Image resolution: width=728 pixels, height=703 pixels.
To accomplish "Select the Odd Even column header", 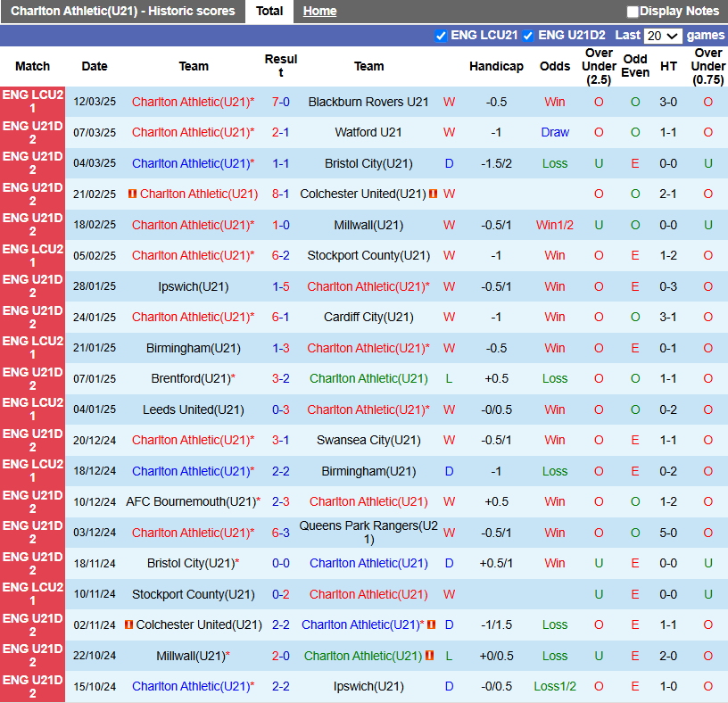I will pos(635,66).
